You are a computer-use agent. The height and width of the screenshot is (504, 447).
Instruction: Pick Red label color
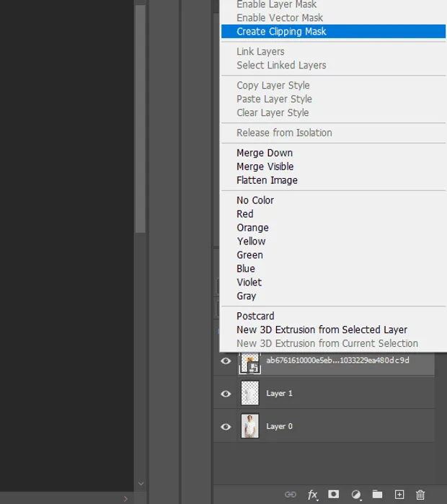pyautogui.click(x=245, y=214)
